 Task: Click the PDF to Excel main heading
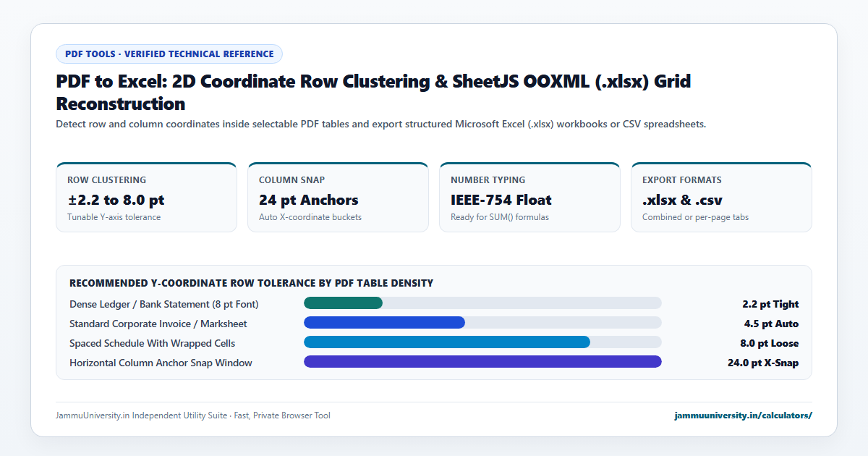pos(373,92)
